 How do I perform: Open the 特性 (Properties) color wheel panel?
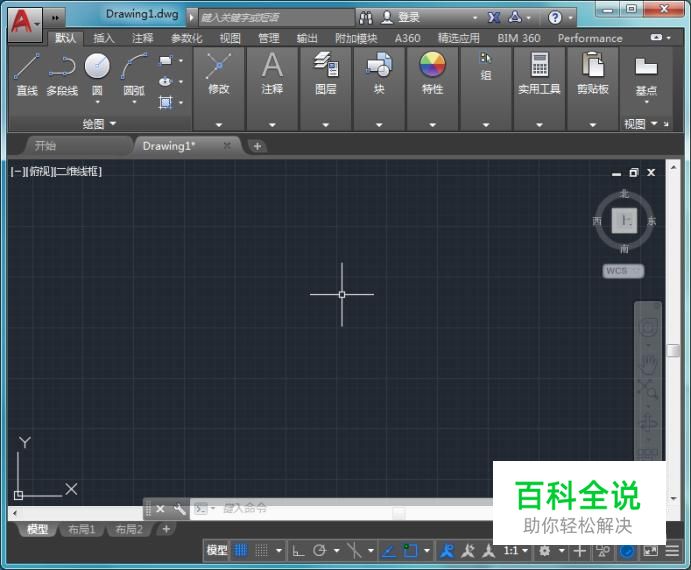(432, 72)
